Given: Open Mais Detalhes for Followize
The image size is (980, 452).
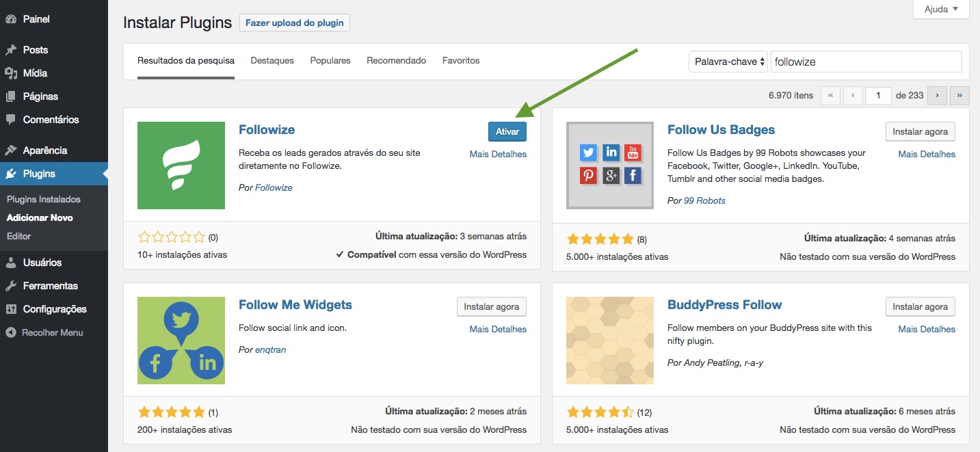Looking at the screenshot, I should tap(498, 155).
